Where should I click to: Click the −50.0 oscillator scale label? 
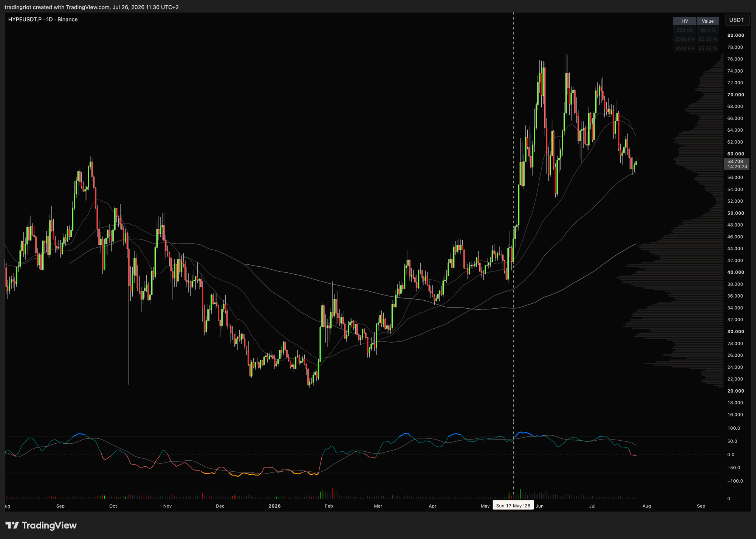click(734, 468)
